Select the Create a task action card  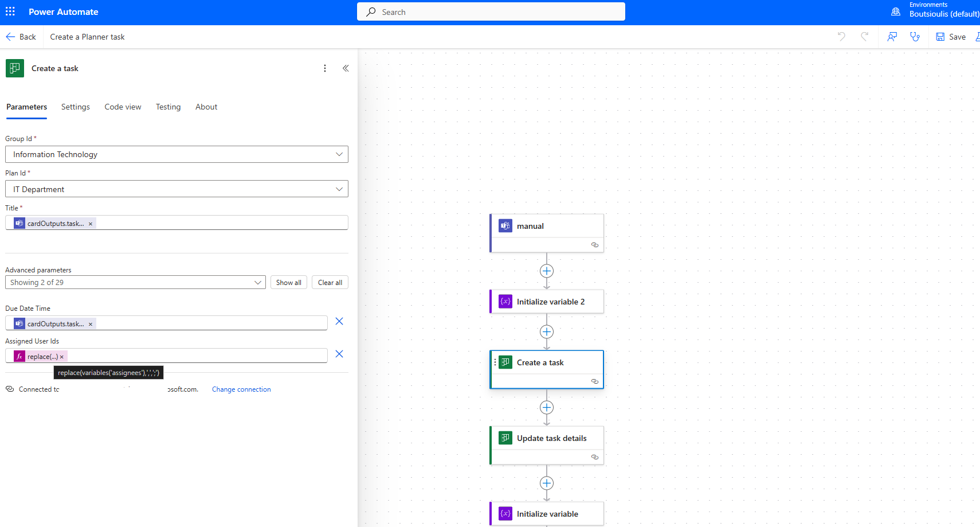coord(547,370)
